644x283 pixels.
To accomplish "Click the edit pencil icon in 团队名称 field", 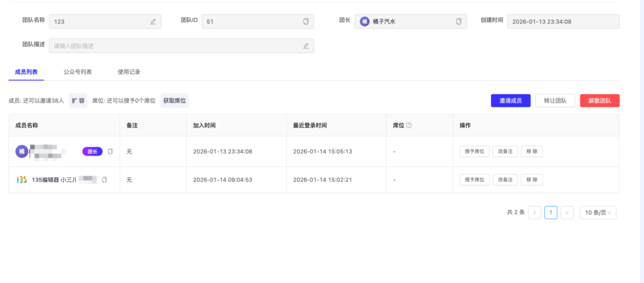I will pos(153,21).
